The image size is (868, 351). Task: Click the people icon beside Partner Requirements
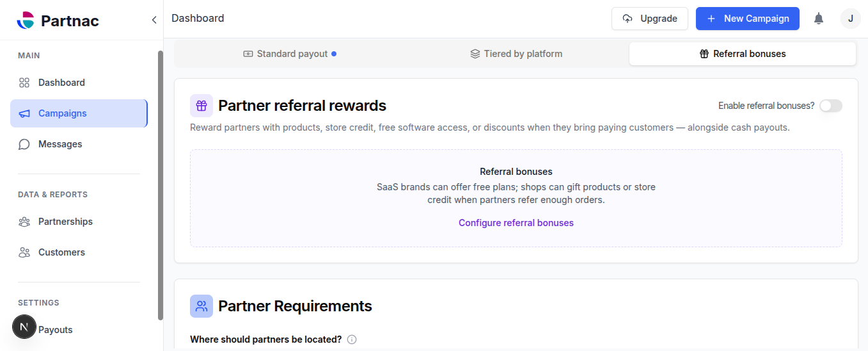[x=201, y=306]
